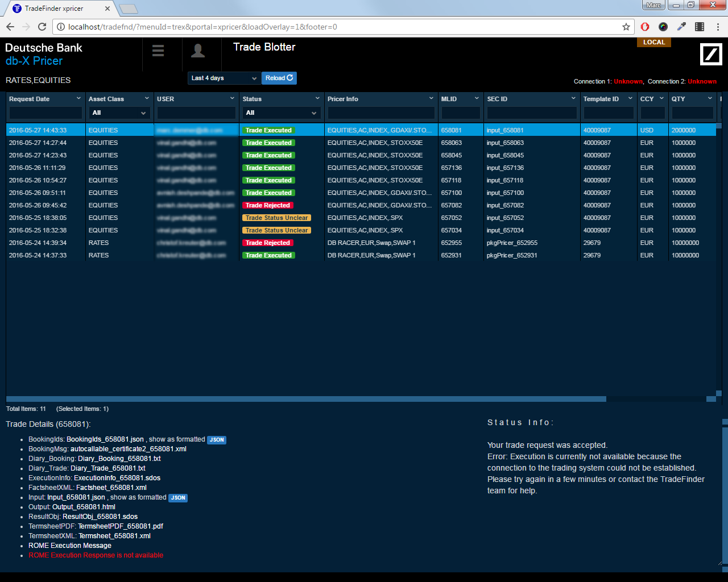
Task: Click the Deutsche Bank logo icon
Action: pyautogui.click(x=710, y=55)
